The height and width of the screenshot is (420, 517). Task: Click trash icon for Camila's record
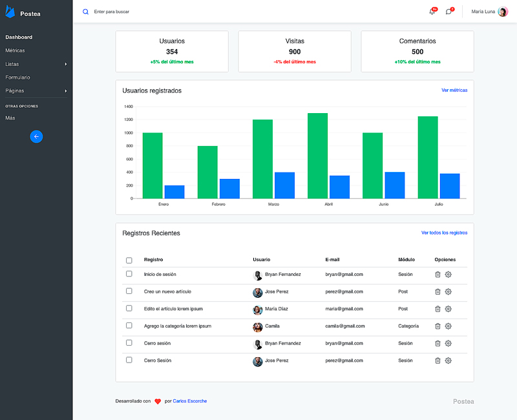point(438,326)
